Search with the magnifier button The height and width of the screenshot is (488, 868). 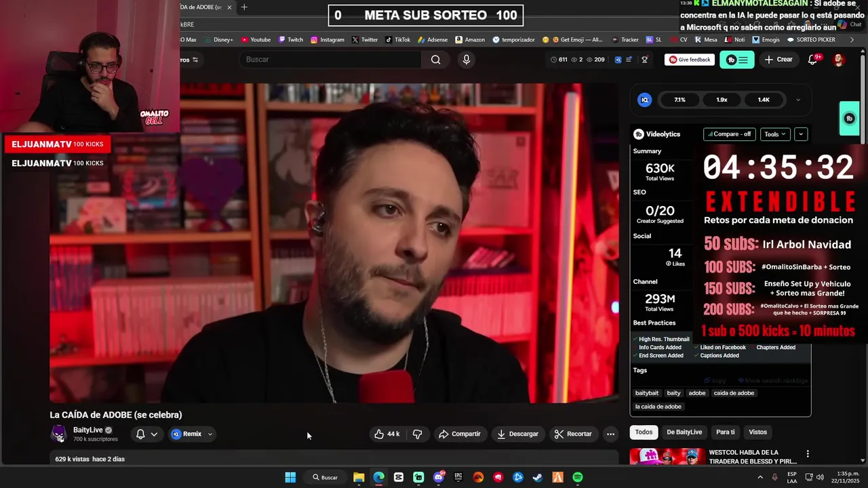click(x=435, y=60)
